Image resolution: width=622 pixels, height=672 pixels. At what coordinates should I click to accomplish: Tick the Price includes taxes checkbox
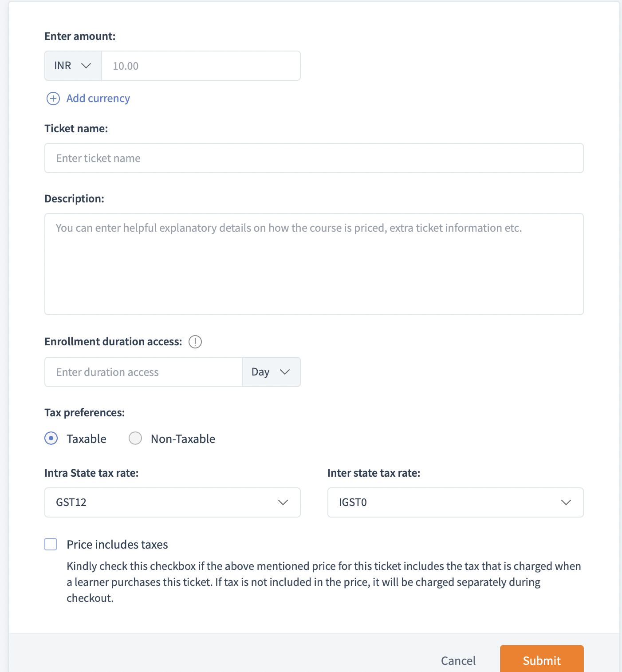point(51,544)
